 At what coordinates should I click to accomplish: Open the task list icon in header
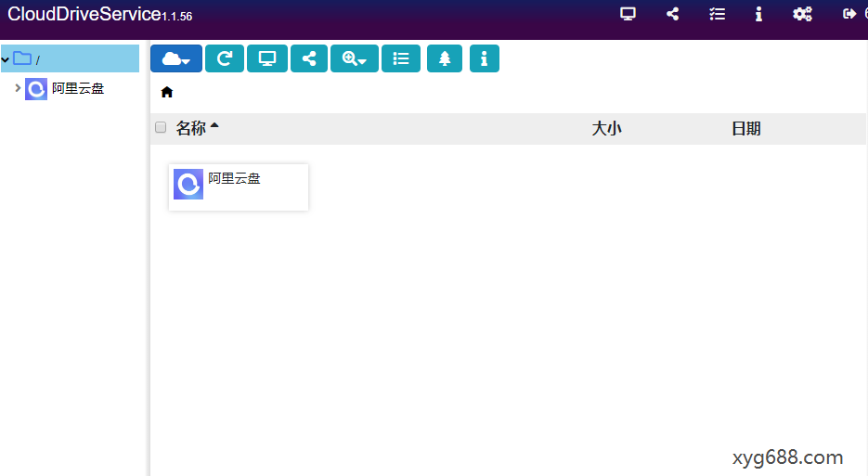(717, 14)
